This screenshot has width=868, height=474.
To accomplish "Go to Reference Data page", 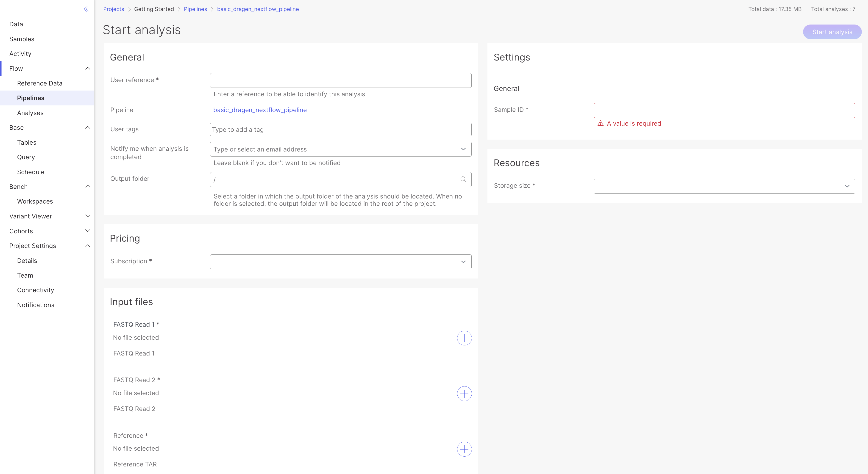I will [40, 83].
